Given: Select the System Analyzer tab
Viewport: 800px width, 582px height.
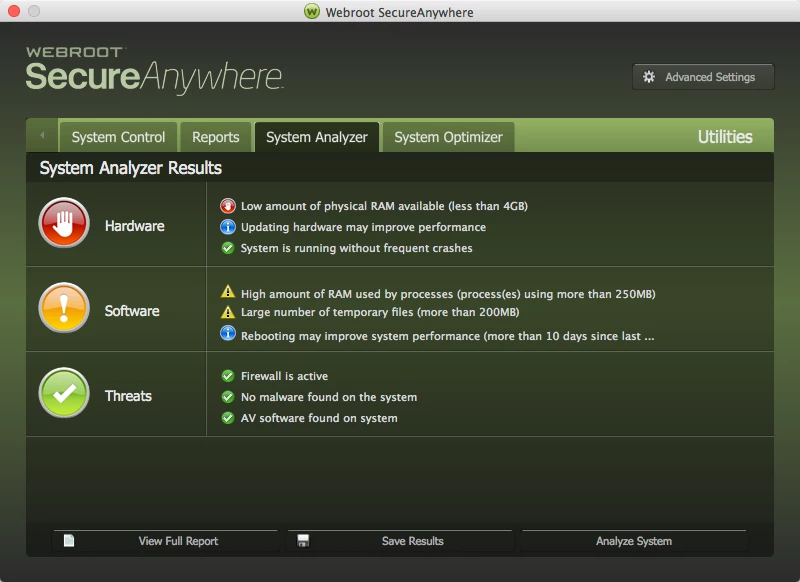Looking at the screenshot, I should [x=317, y=137].
